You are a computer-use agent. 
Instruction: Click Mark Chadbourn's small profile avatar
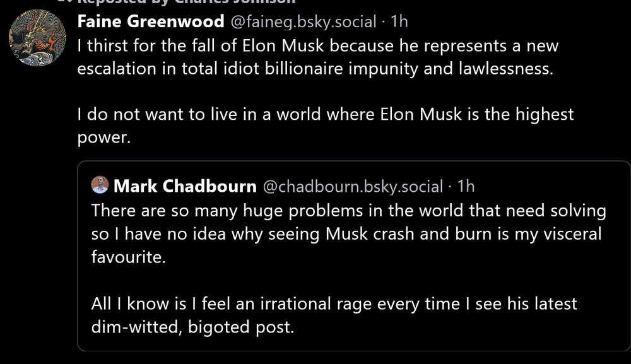(x=100, y=185)
